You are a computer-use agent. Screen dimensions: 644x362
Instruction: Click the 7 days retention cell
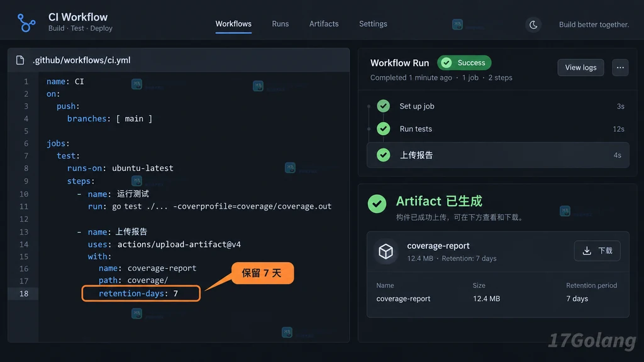point(577,299)
